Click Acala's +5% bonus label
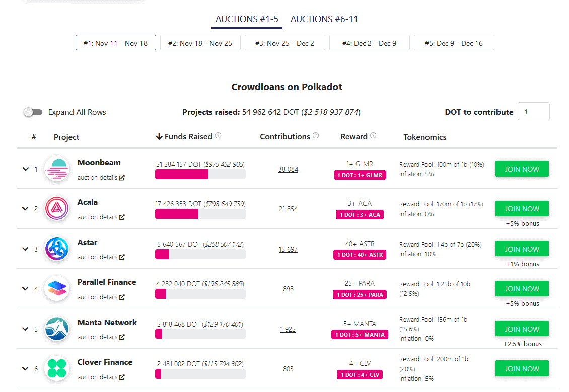This screenshot has height=392, width=569. click(x=523, y=224)
